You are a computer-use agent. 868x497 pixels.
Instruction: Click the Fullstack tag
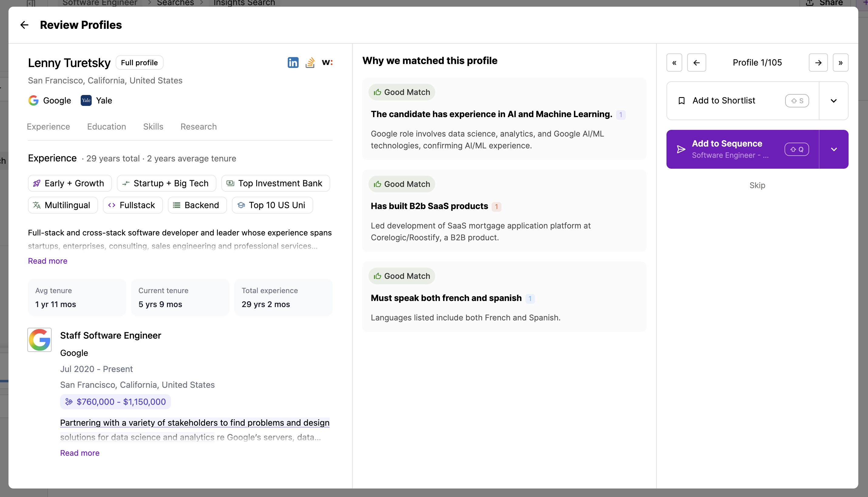[133, 205]
